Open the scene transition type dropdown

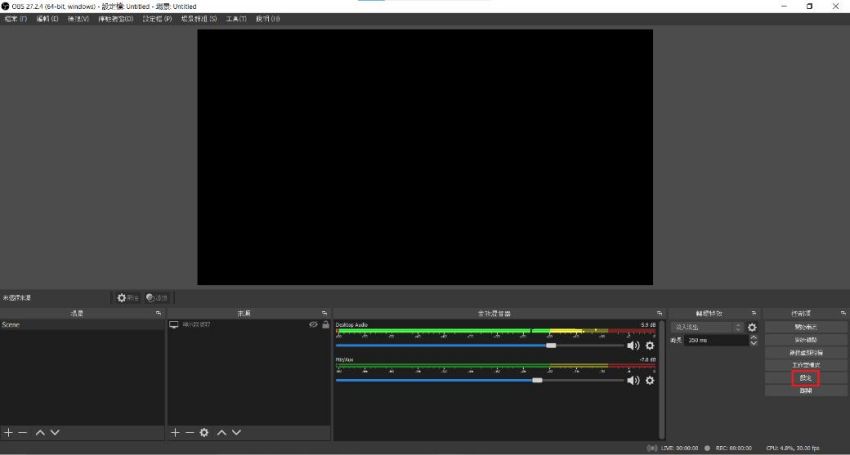(x=707, y=327)
